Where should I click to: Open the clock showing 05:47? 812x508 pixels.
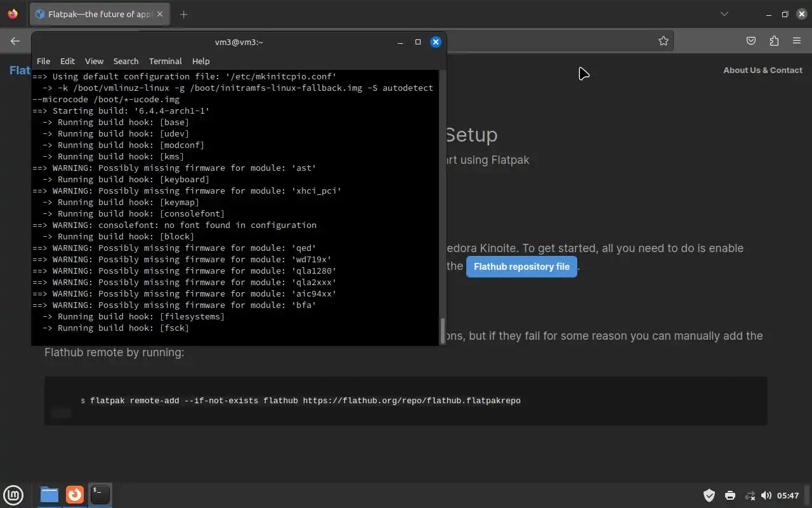(788, 495)
